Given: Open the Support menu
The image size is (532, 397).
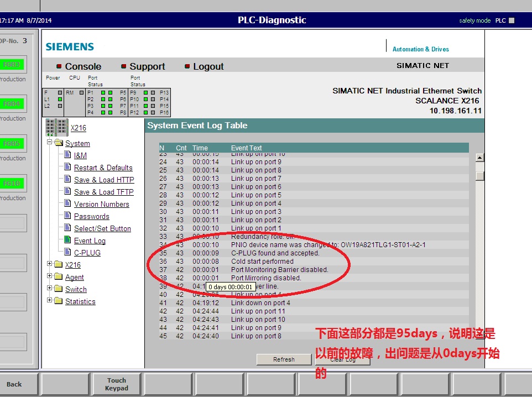Looking at the screenshot, I should [147, 66].
